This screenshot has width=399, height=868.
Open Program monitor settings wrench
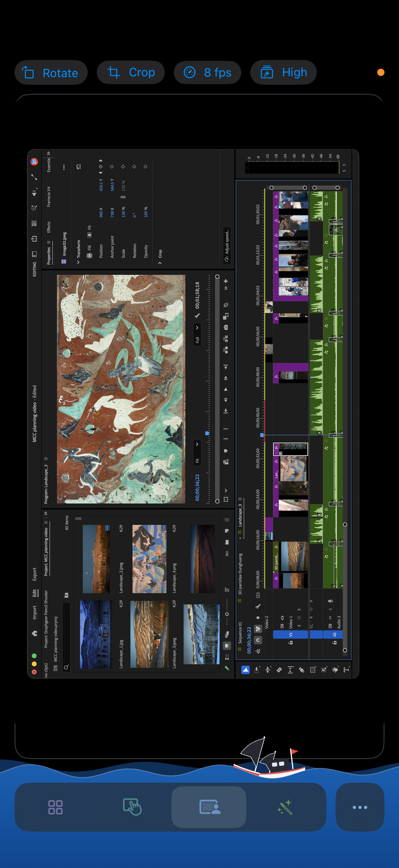coord(197,315)
